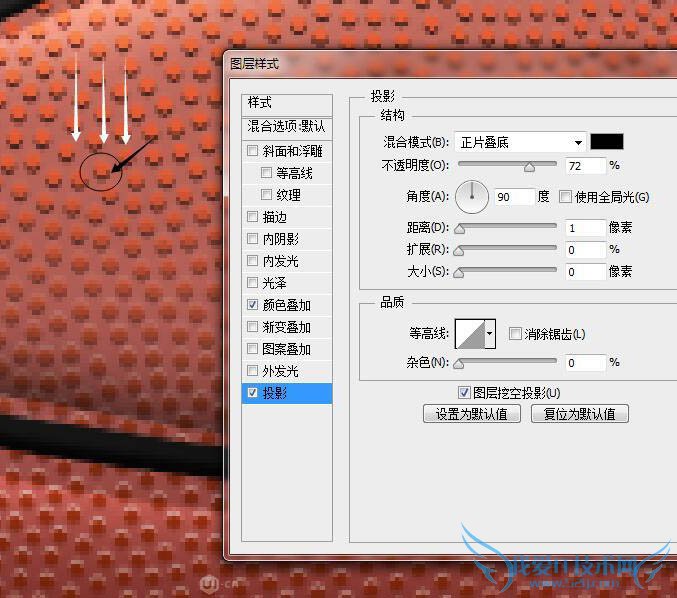Select 混合选项:默认 in style list
Image resolution: width=677 pixels, height=598 pixels.
tap(286, 127)
